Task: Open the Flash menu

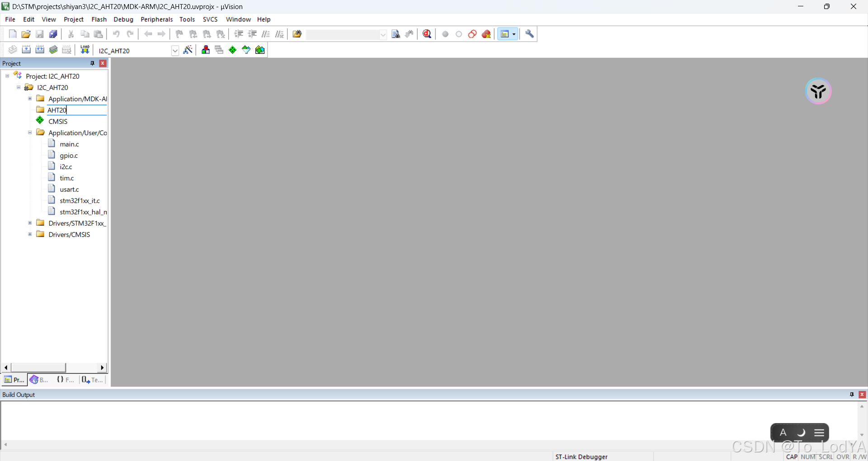Action: pyautogui.click(x=99, y=19)
